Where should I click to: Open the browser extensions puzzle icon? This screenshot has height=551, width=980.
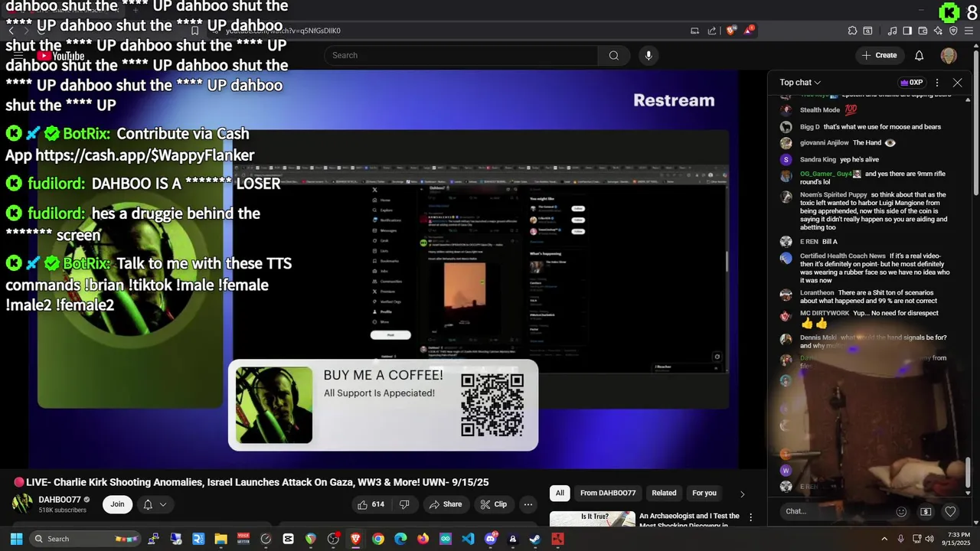click(x=852, y=31)
